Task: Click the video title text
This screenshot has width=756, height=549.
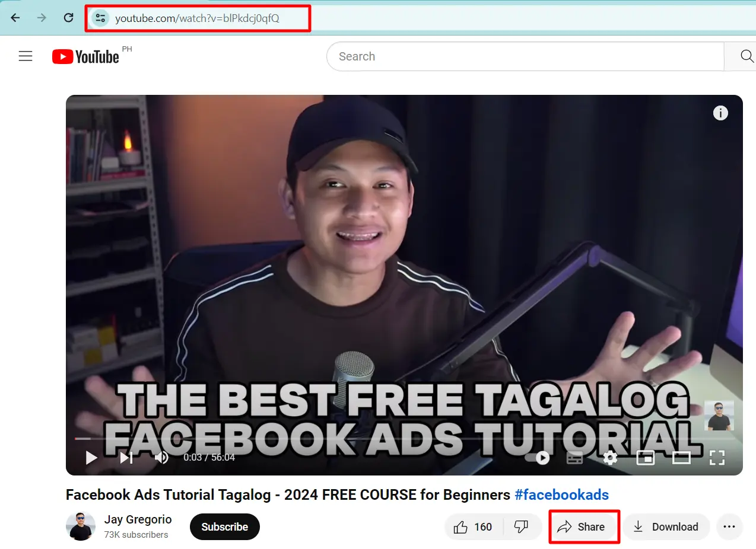Action: tap(288, 494)
